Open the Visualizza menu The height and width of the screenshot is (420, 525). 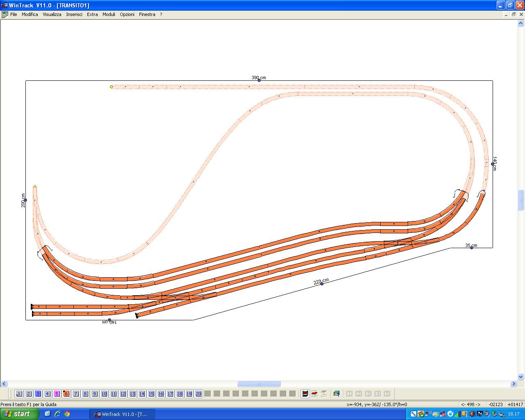(52, 14)
